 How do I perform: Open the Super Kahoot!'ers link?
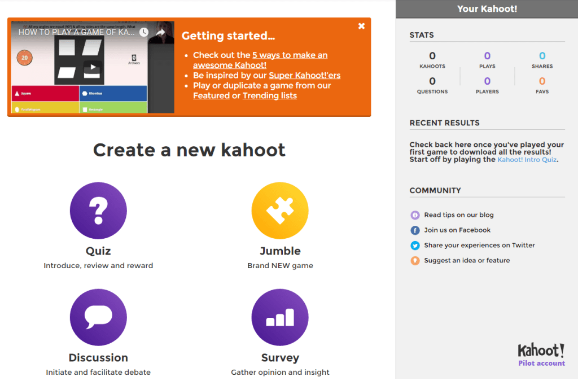(x=304, y=75)
